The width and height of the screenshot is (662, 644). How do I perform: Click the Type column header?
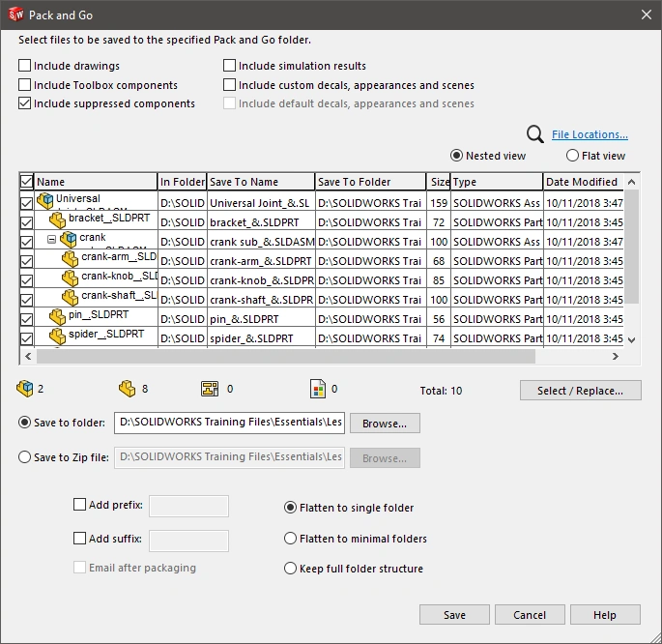point(497,182)
